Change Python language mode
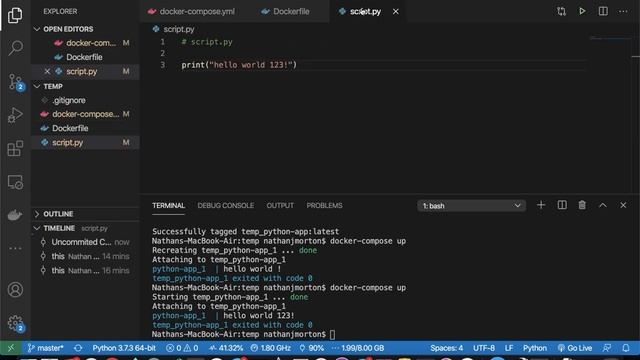This screenshot has height=360, width=640. click(535, 348)
